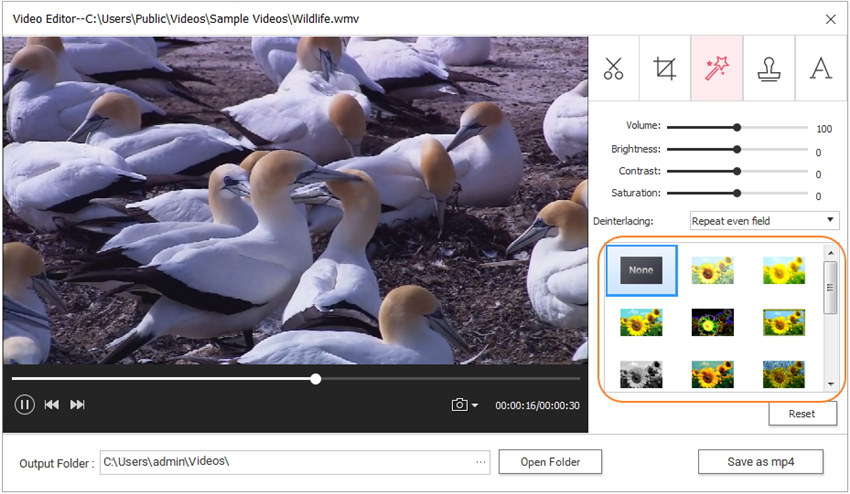Select the Effects magic wand tab
Viewport: 850px width, 494px height.
click(717, 68)
